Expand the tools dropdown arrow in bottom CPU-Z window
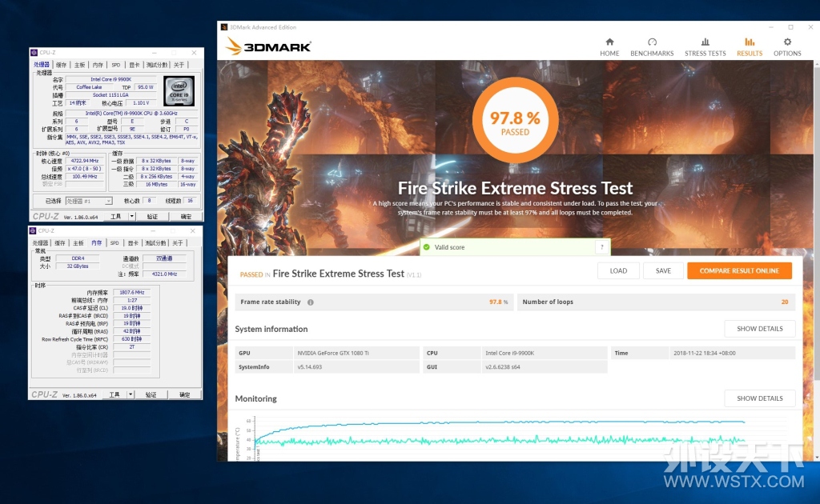 [131, 394]
